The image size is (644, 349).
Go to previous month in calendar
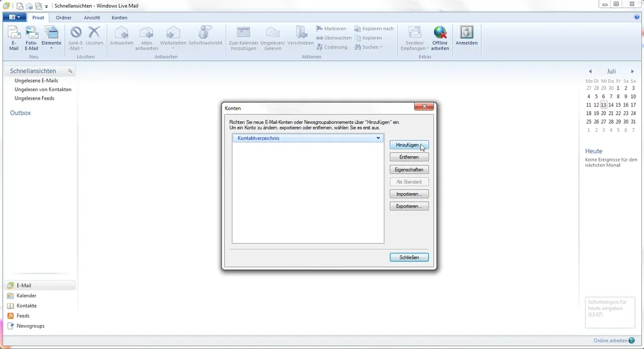590,72
